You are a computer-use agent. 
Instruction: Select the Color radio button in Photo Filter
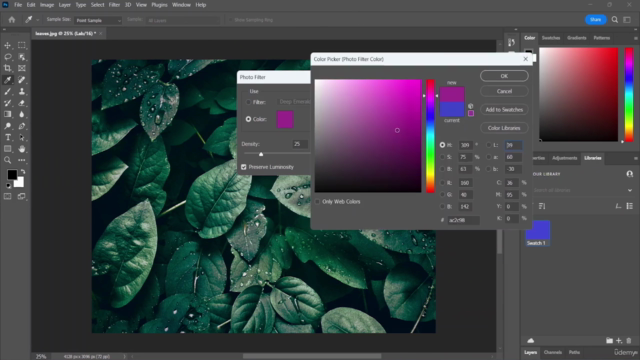(x=248, y=119)
